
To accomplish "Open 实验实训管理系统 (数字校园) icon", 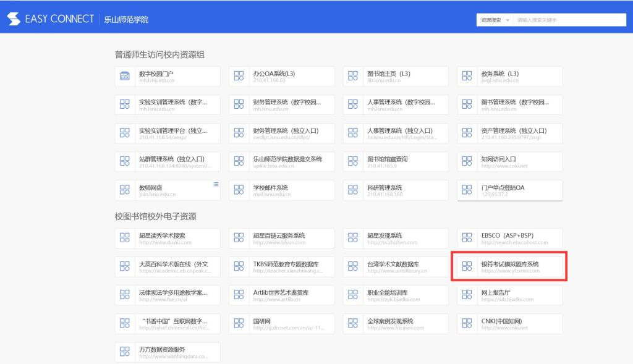I will click(x=125, y=104).
